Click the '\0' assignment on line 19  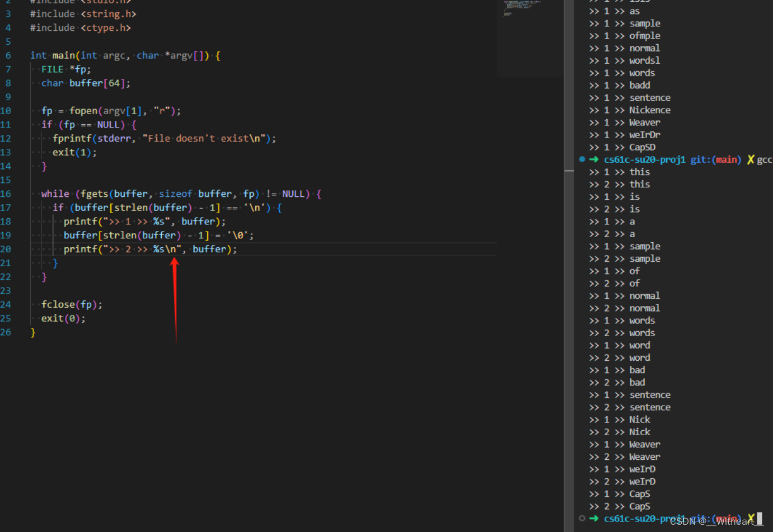pyautogui.click(x=158, y=236)
